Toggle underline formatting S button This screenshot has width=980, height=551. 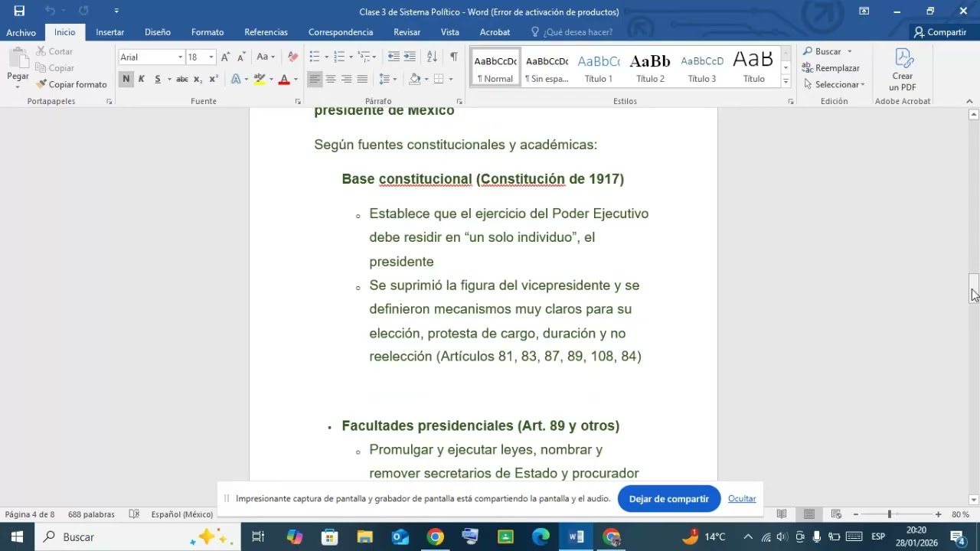[x=158, y=79]
